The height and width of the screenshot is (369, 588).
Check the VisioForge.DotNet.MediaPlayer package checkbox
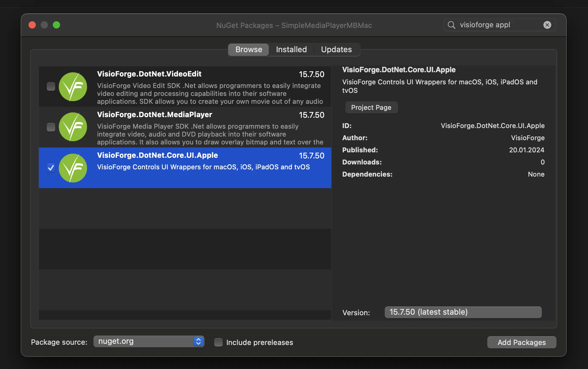click(x=51, y=127)
